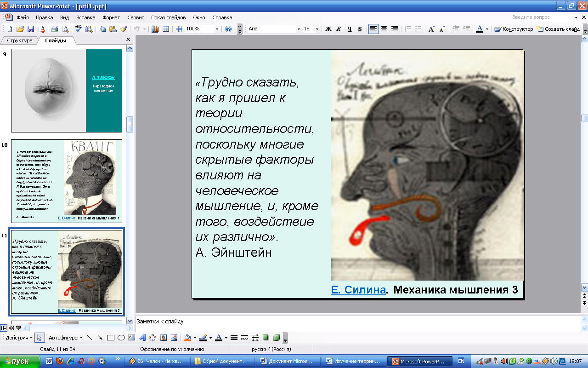Click the Copy icon
This screenshot has height=368, width=588.
[102, 29]
